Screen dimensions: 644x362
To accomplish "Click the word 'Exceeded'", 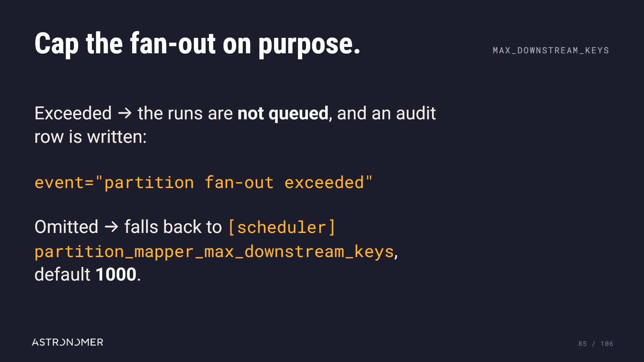I will click(x=73, y=113).
